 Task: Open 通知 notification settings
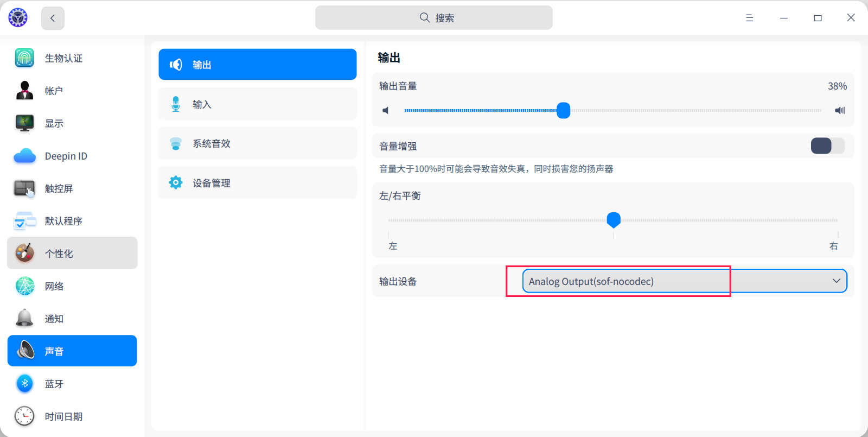[x=72, y=319]
